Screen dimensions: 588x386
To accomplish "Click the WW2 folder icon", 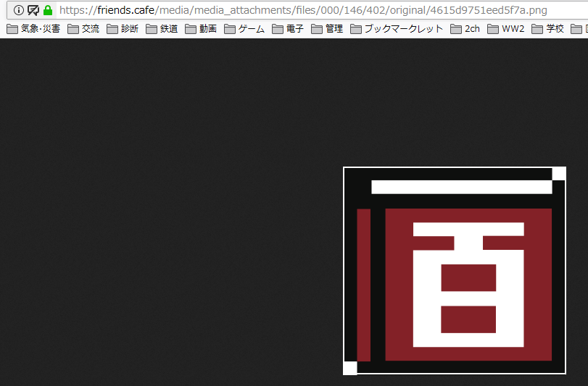I will (x=494, y=29).
